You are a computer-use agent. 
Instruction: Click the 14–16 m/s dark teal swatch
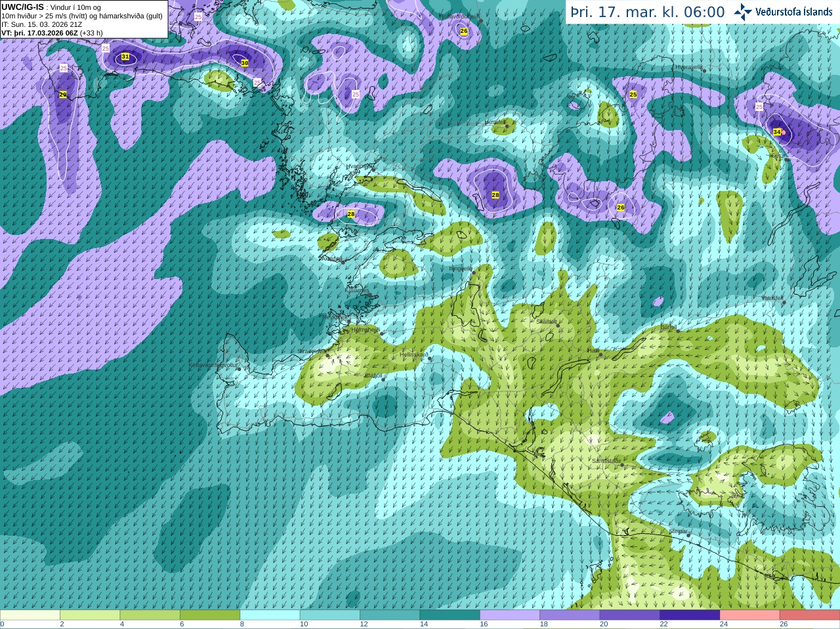coord(450,615)
